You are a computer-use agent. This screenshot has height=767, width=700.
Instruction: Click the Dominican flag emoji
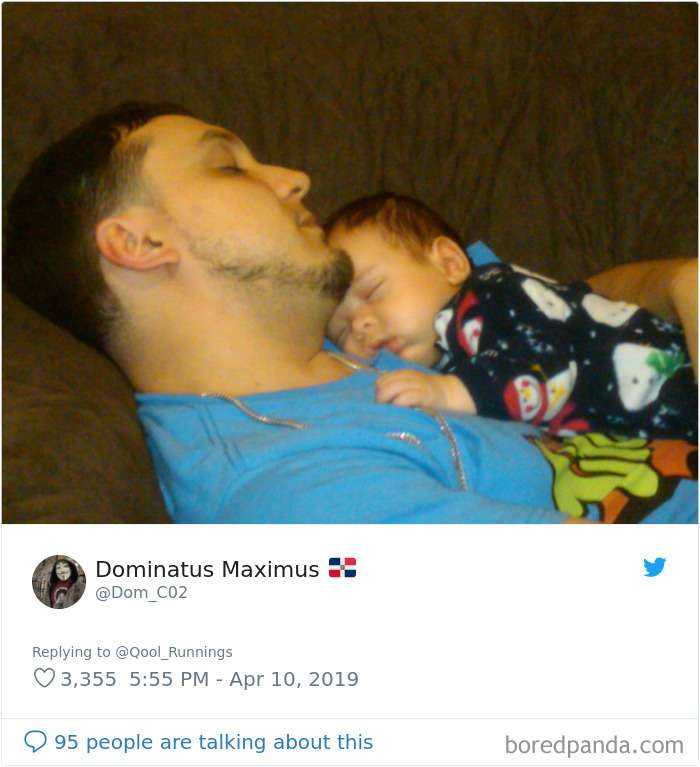342,568
